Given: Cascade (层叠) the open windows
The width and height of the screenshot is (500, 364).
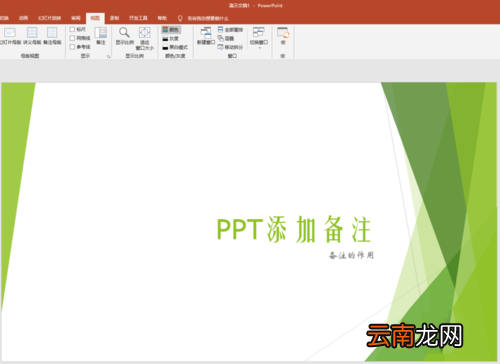Looking at the screenshot, I should pyautogui.click(x=226, y=38).
